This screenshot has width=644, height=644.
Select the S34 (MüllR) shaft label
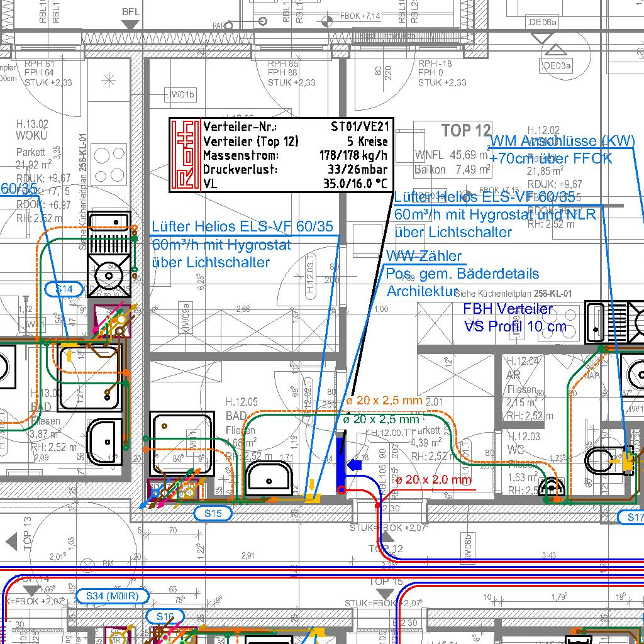pos(112,596)
